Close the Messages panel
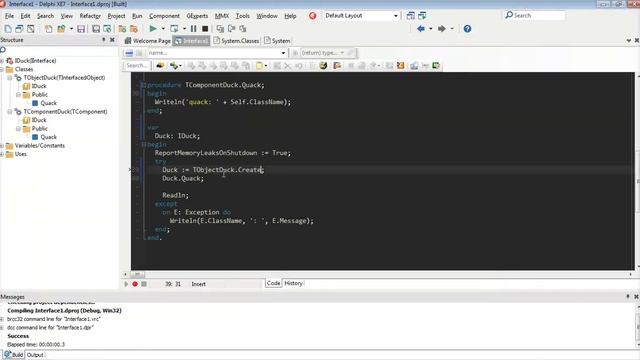 click(x=636, y=297)
